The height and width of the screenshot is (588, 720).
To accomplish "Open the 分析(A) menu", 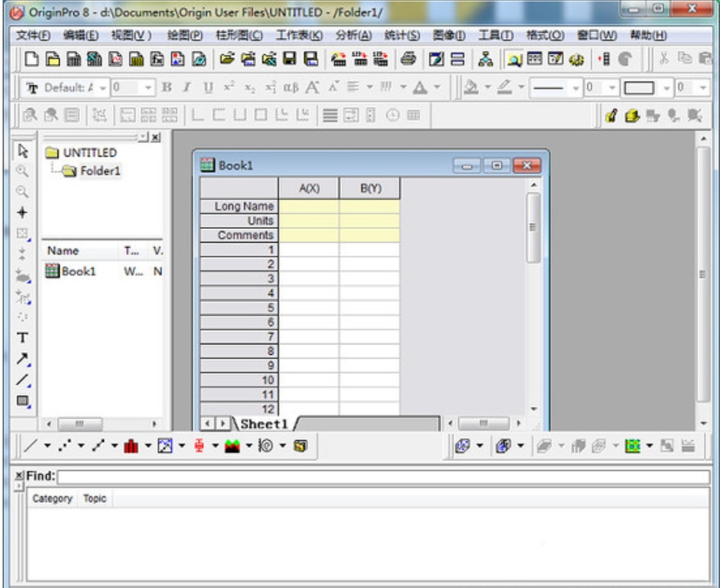I will [x=354, y=36].
